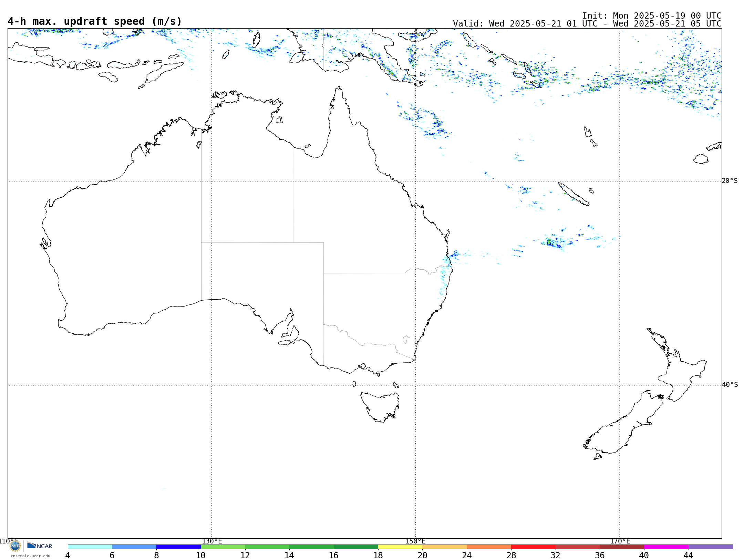Click the New Caledonia island outline
The image size is (744, 560).
[573, 194]
